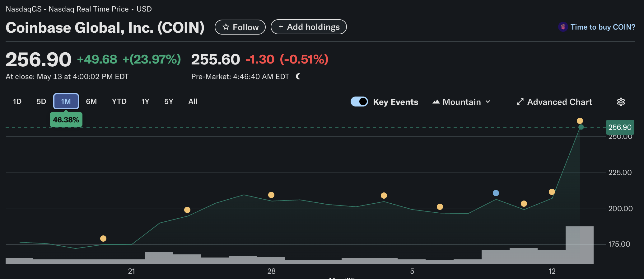Click the 256.90 price label on axis

coord(620,127)
